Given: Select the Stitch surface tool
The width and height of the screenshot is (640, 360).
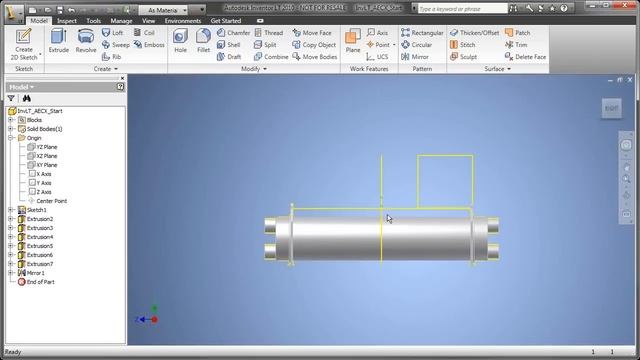Looking at the screenshot, I should 462,45.
